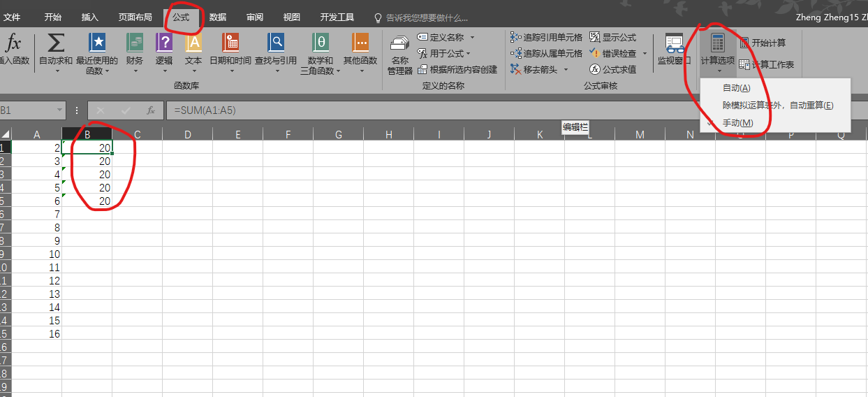Image resolution: width=868 pixels, height=397 pixels.
Task: Open the File (文件) tab
Action: click(x=12, y=17)
